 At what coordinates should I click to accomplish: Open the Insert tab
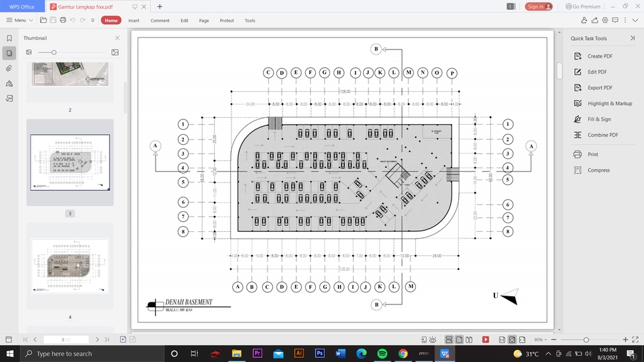click(x=133, y=21)
